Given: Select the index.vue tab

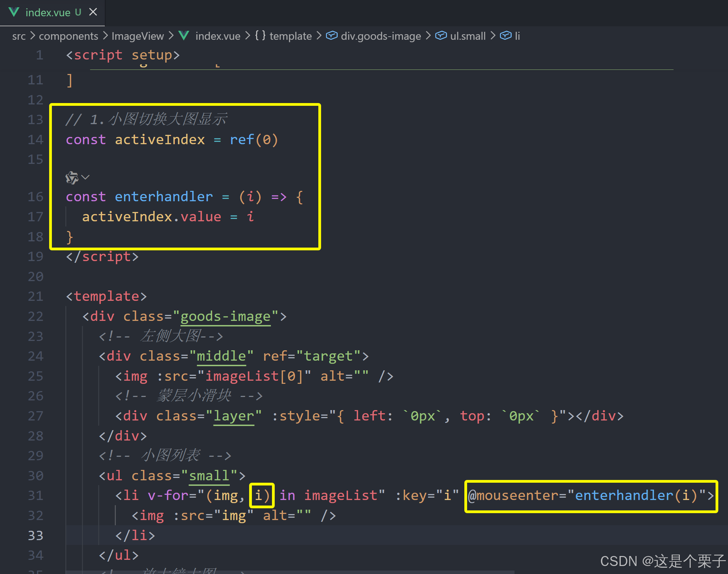Looking at the screenshot, I should coord(48,12).
